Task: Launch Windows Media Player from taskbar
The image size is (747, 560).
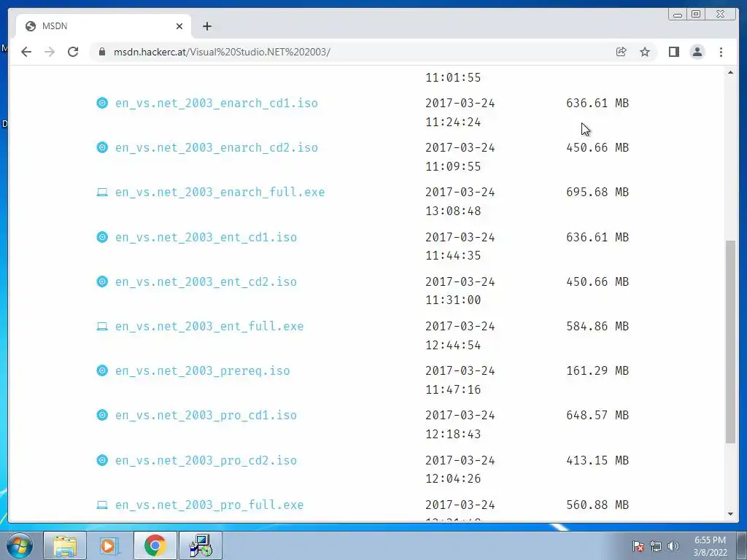Action: (109, 545)
